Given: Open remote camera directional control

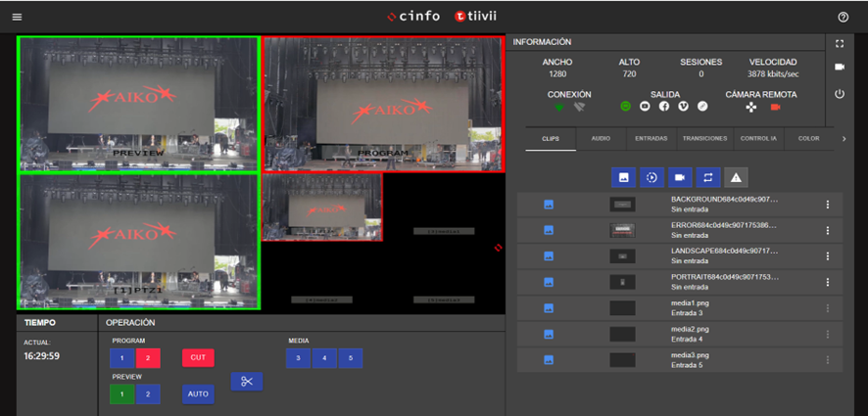Looking at the screenshot, I should 750,106.
